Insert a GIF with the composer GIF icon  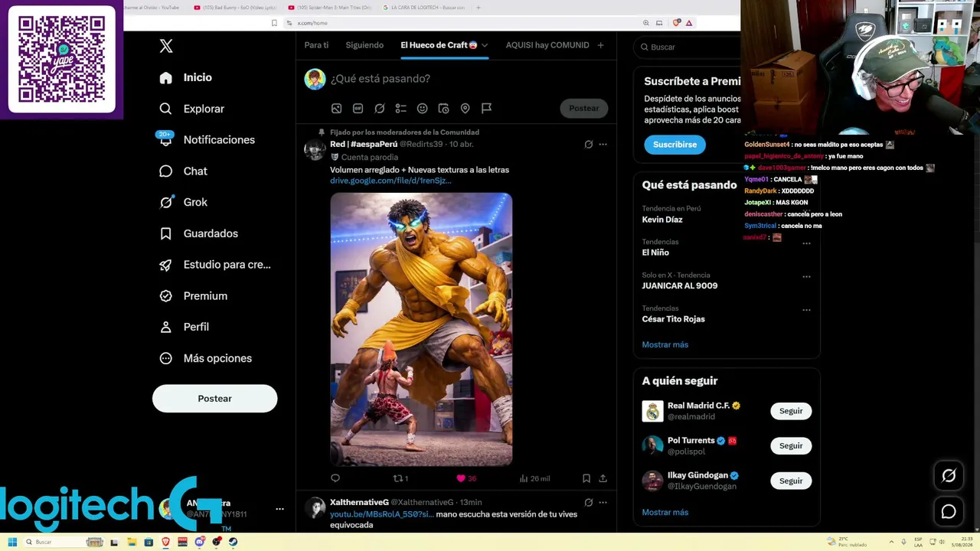(x=358, y=109)
